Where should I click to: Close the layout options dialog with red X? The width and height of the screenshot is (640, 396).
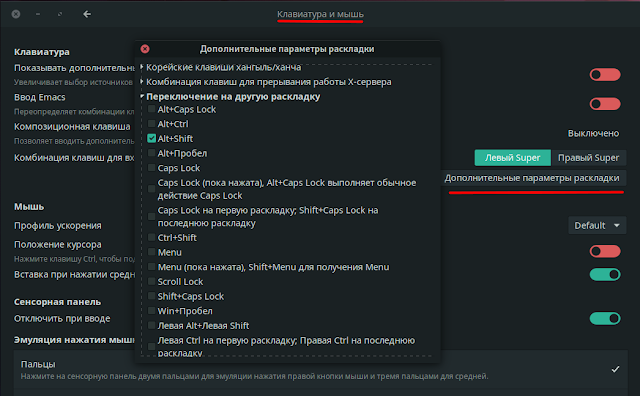click(145, 49)
